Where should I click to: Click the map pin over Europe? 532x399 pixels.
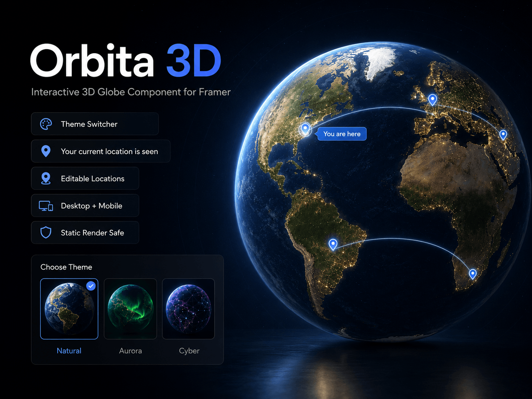[432, 99]
